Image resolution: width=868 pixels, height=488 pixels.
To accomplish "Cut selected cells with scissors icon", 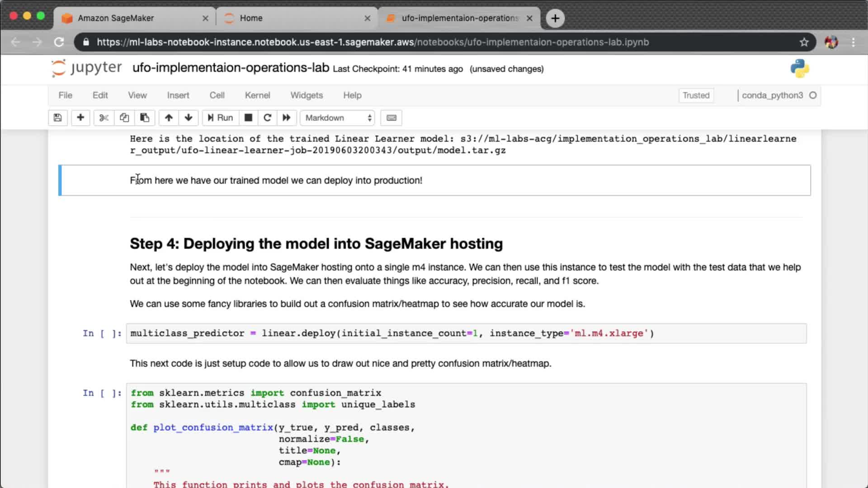I will [104, 118].
